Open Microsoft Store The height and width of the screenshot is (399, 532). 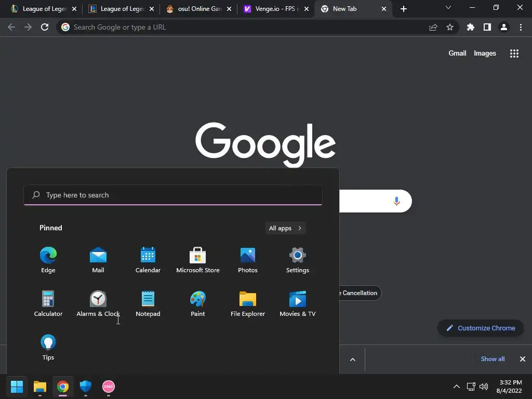point(198,260)
